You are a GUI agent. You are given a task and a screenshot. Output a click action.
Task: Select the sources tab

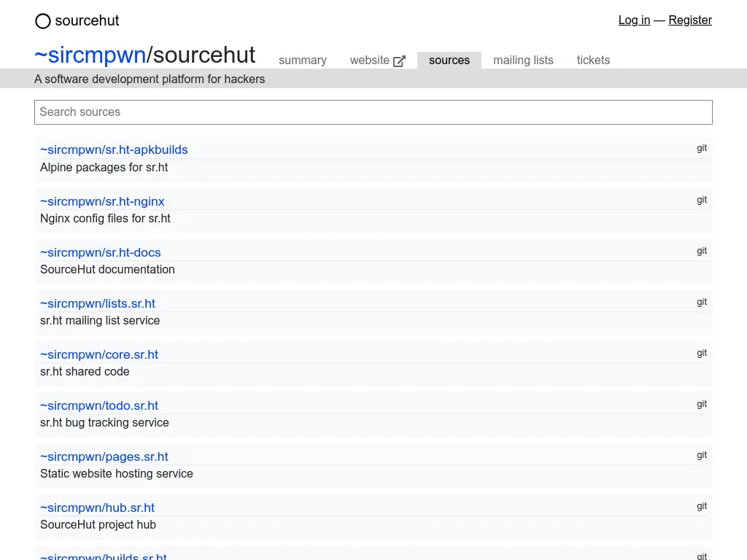[x=449, y=60]
